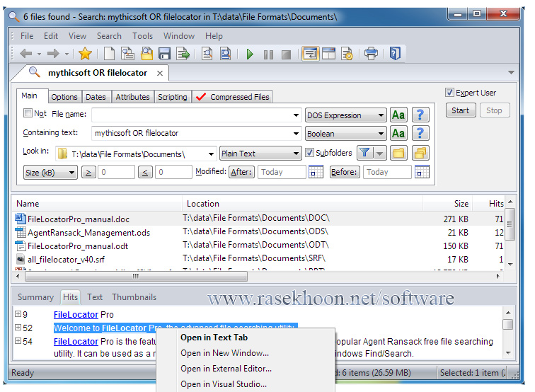The width and height of the screenshot is (535, 392).
Task: Toggle the Before: modified date button
Action: [344, 172]
